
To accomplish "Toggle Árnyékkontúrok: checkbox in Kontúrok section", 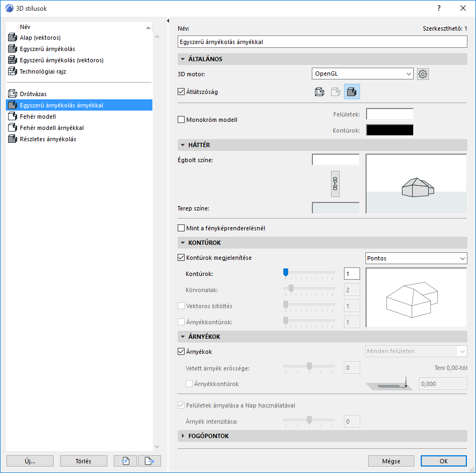I will [x=181, y=322].
